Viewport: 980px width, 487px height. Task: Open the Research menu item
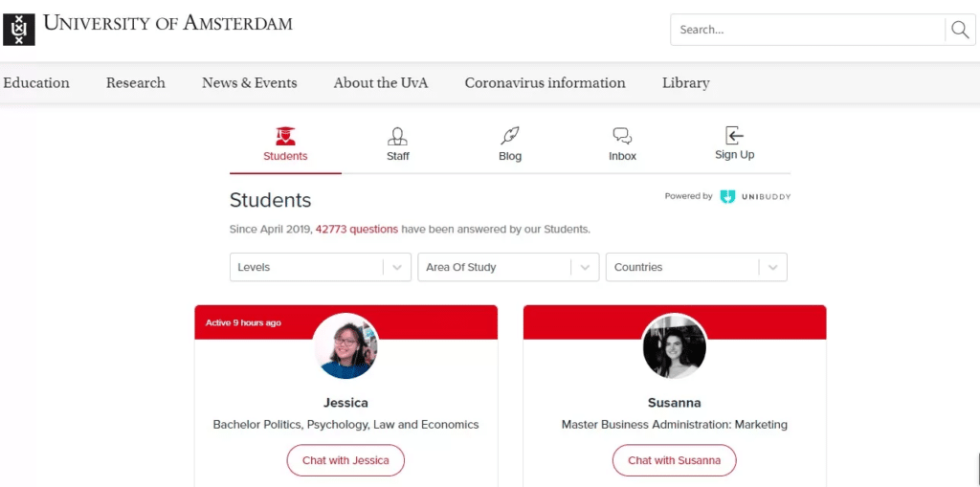(136, 83)
